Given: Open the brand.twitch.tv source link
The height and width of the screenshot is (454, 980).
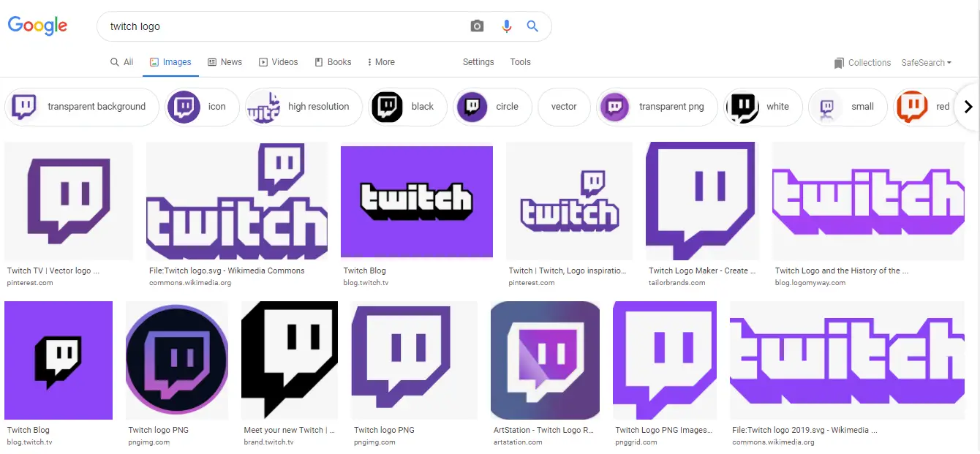Looking at the screenshot, I should point(269,442).
